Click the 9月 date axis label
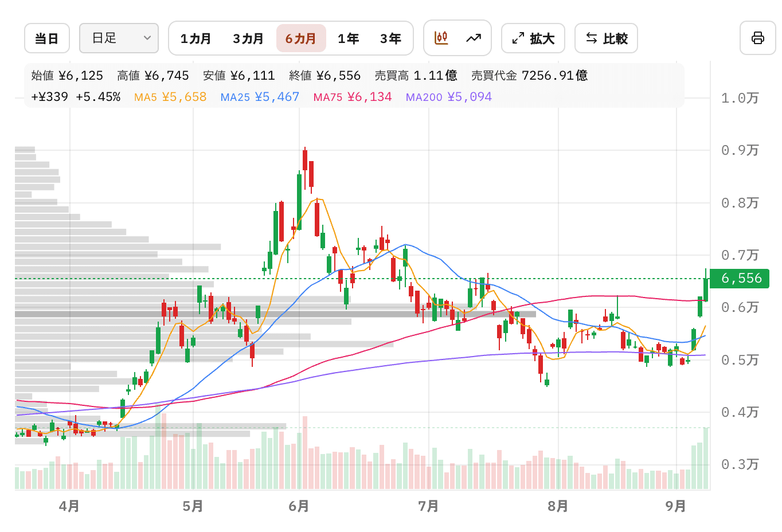Image resolution: width=782 pixels, height=532 pixels. point(676,506)
